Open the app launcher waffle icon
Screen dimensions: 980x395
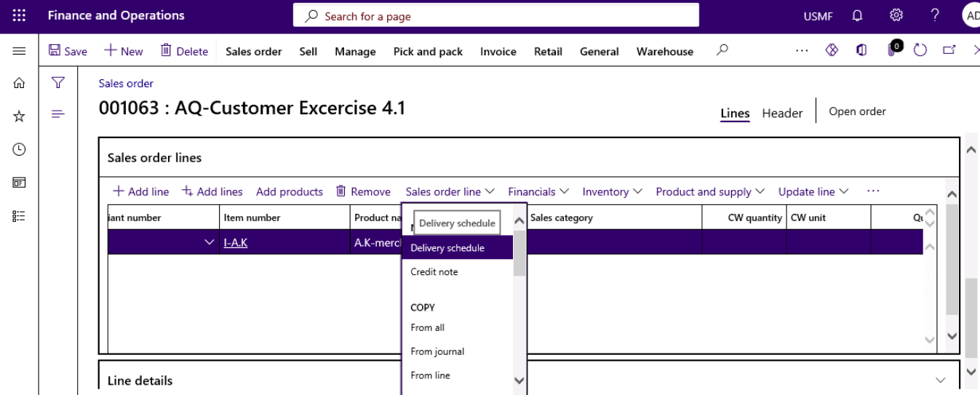20,15
